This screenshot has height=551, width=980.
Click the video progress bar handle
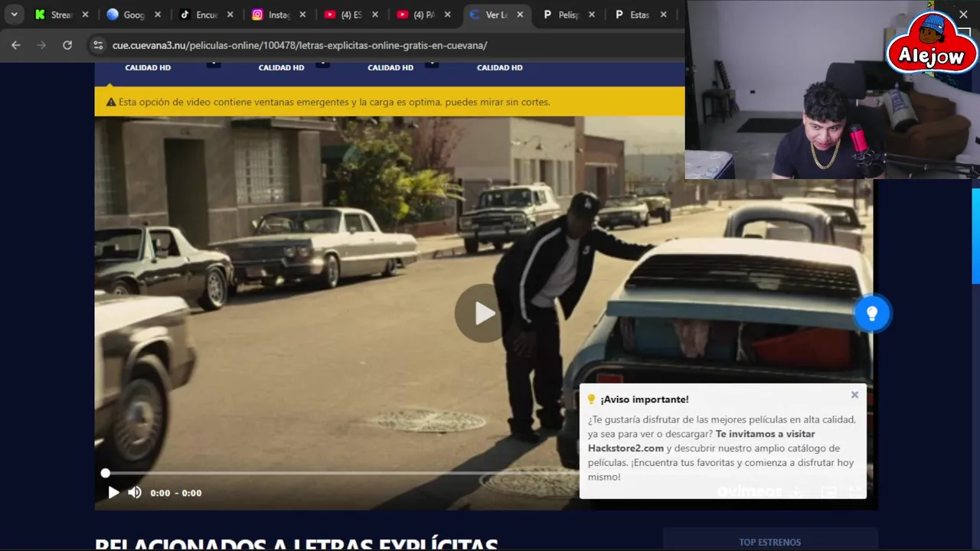click(106, 474)
